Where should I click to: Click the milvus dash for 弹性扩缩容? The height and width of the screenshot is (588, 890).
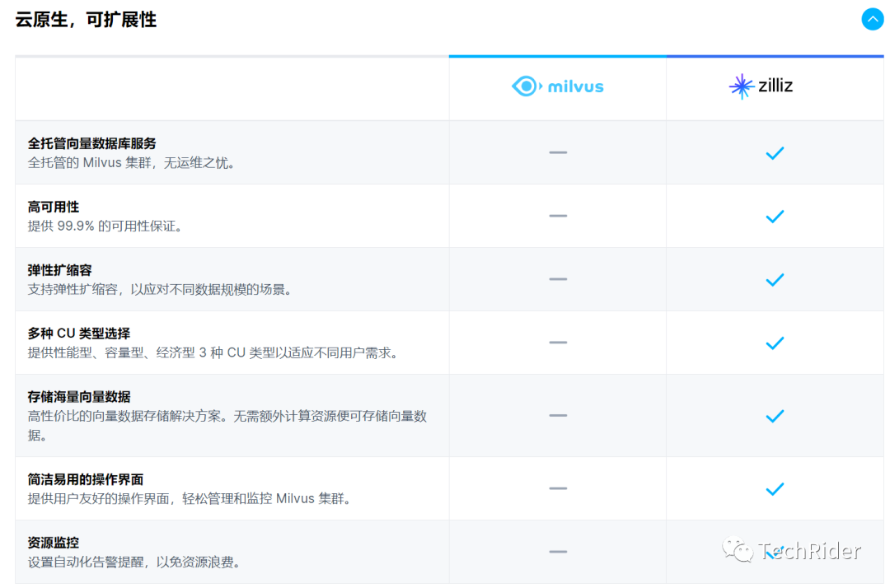coord(558,279)
